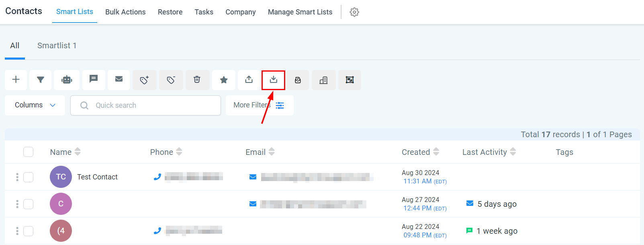Add a new contact with plus icon
The height and width of the screenshot is (245, 644).
(x=16, y=80)
